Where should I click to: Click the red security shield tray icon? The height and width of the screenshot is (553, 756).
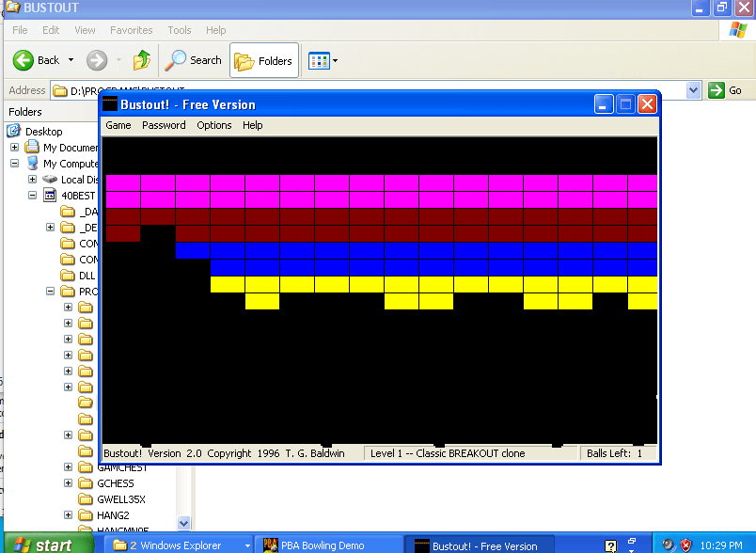686,545
